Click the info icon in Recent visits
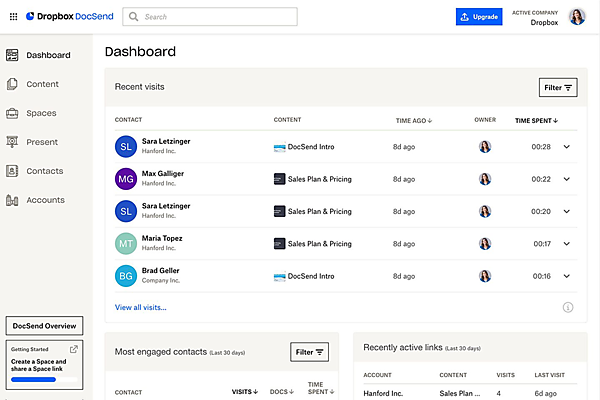The width and height of the screenshot is (600, 400). [568, 307]
